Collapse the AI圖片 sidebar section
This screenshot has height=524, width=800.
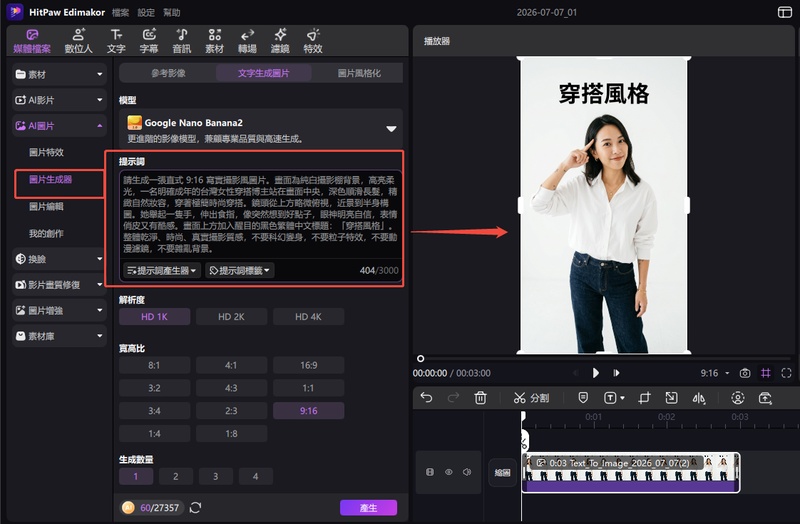click(x=59, y=126)
